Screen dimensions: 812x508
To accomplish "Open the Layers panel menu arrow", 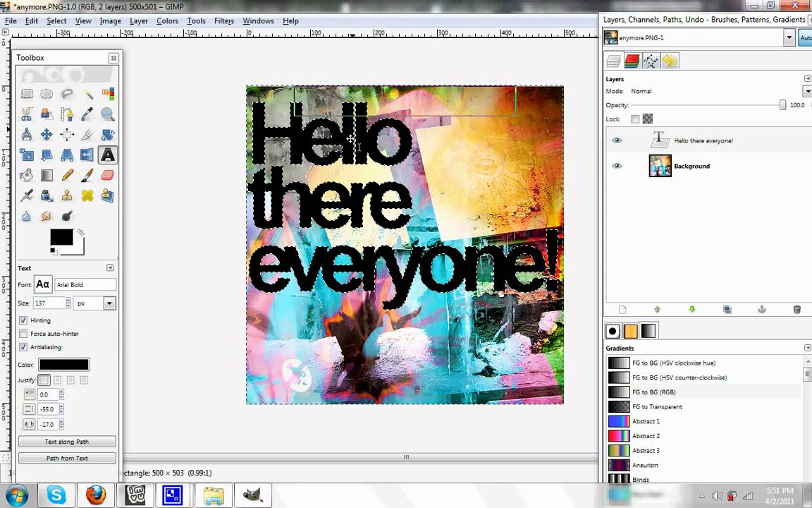I will pos(807,78).
